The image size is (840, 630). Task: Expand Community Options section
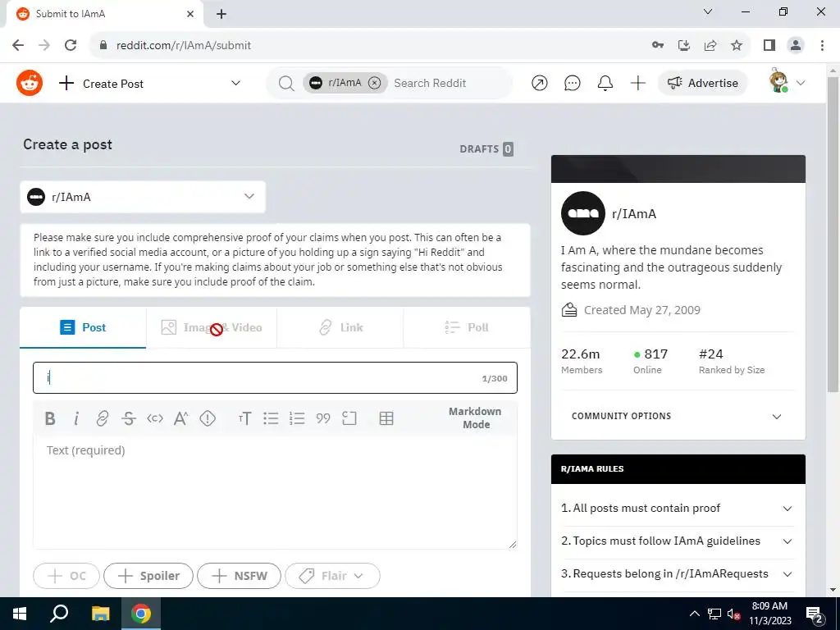coord(678,416)
